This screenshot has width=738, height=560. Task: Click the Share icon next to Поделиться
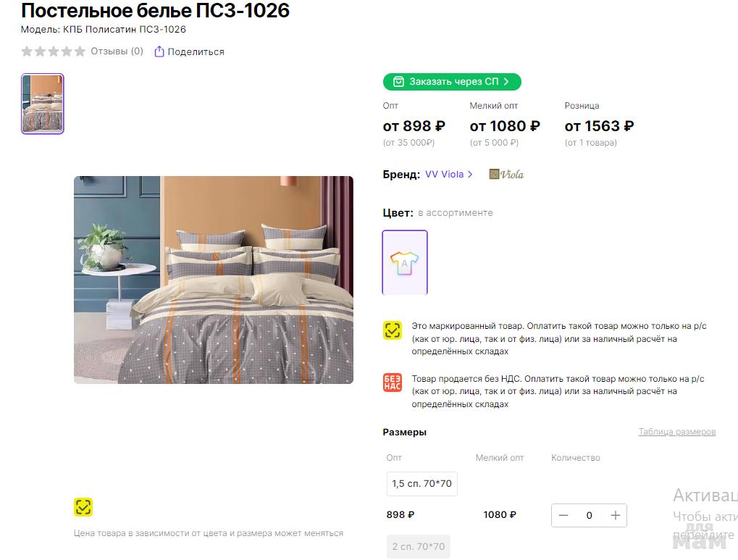click(x=159, y=51)
